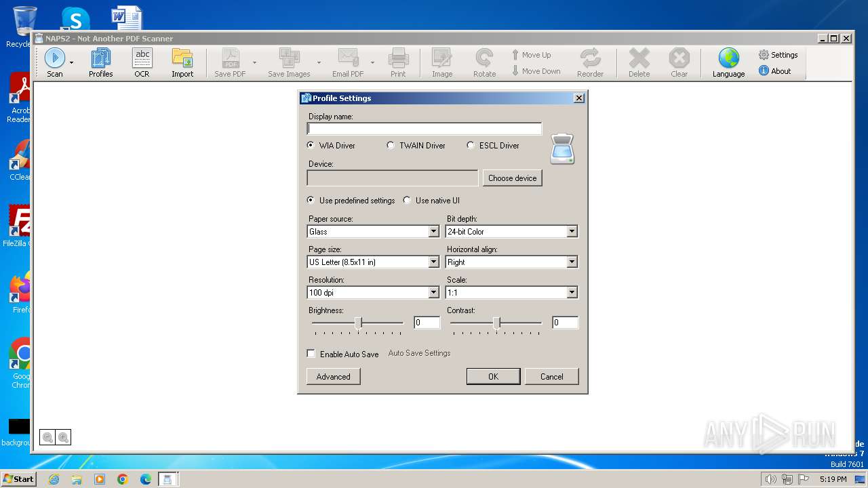The height and width of the screenshot is (488, 868).
Task: Open the Paper source dropdown
Action: tap(373, 232)
